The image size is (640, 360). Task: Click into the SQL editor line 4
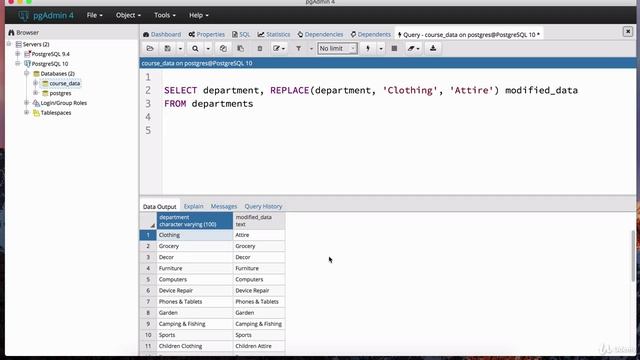[398, 117]
